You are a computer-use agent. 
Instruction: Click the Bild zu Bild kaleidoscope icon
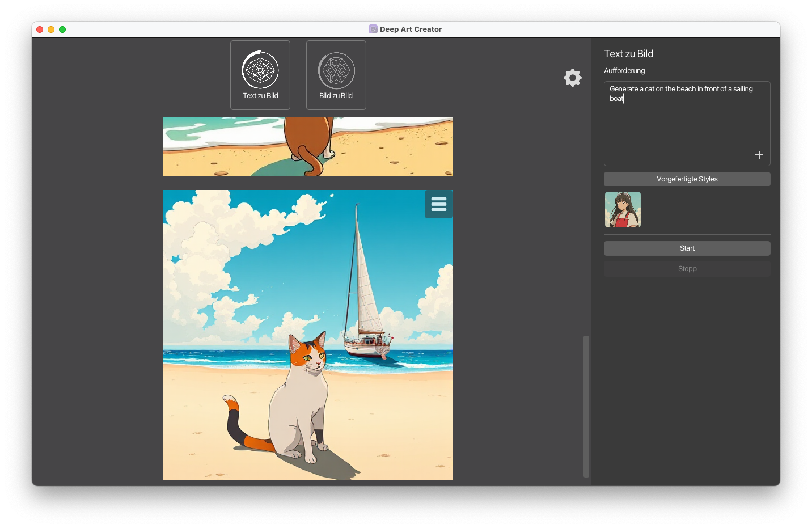pyautogui.click(x=336, y=70)
